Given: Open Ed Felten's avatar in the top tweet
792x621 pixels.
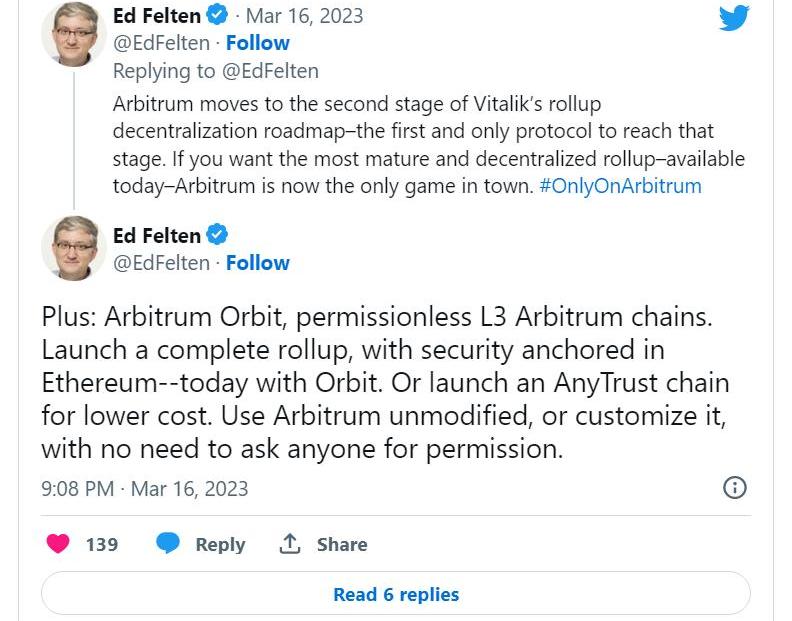Looking at the screenshot, I should pyautogui.click(x=74, y=33).
